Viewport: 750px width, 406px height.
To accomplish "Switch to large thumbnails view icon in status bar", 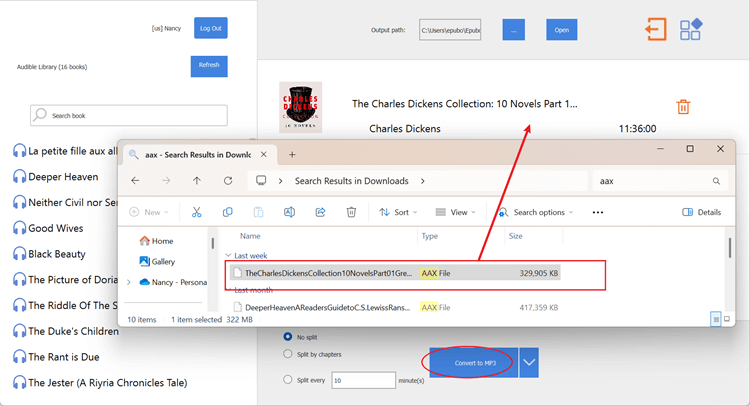I will [727, 319].
